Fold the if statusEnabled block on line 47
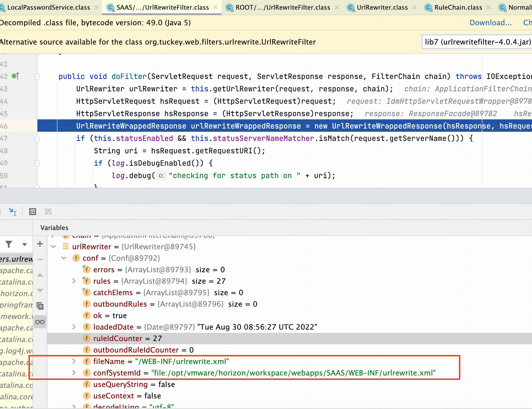The width and height of the screenshot is (532, 409). pos(37,139)
